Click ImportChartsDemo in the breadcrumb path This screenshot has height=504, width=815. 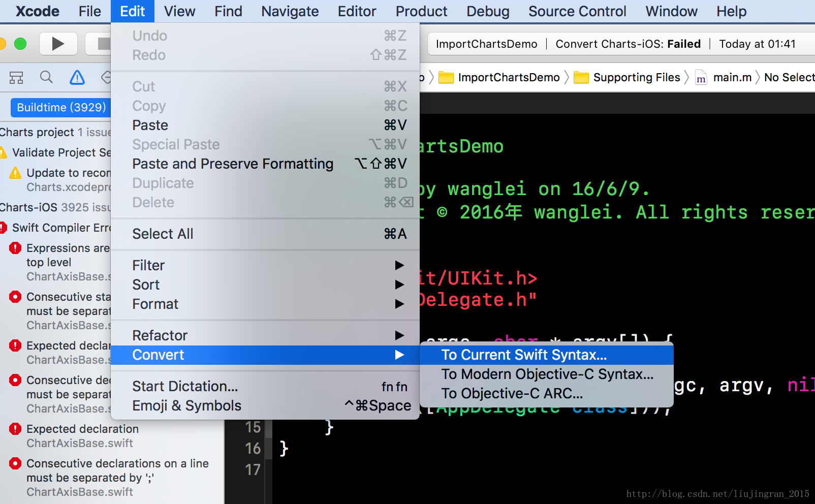(509, 77)
